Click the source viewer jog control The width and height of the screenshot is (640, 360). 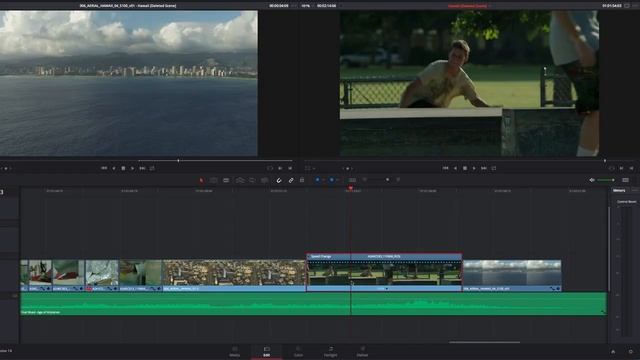pyautogui.click(x=5, y=168)
